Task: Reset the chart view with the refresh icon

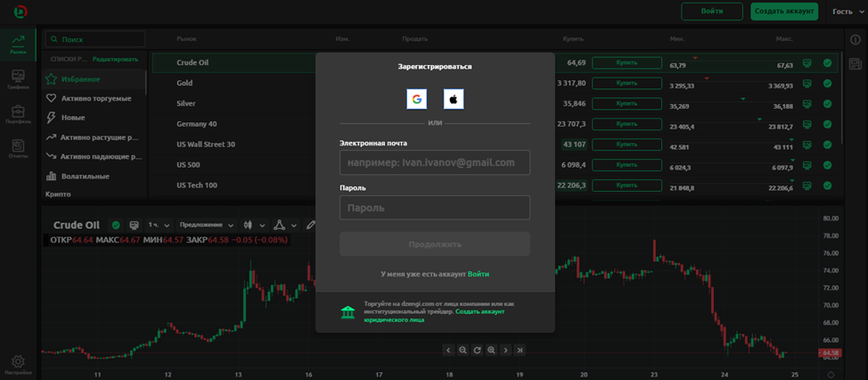Action: tap(477, 350)
